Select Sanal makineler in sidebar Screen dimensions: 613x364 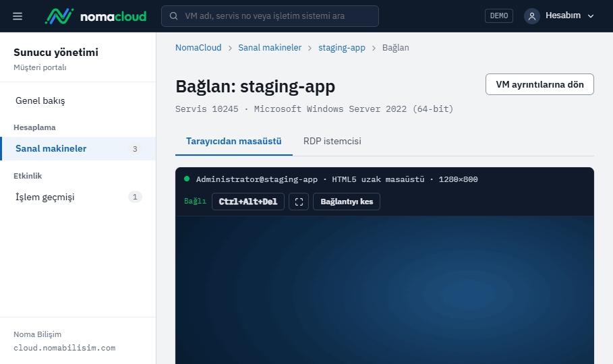[78, 148]
